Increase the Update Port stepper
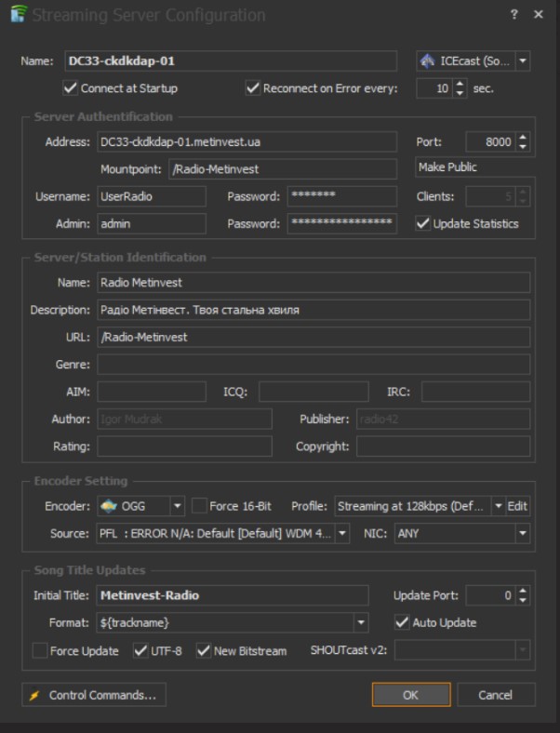560x733 pixels. point(523,591)
